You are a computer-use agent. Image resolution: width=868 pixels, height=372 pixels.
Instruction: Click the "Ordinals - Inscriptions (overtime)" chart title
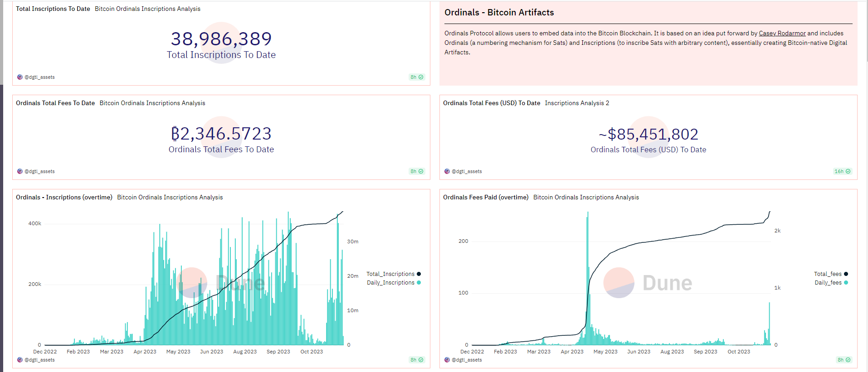pyautogui.click(x=64, y=197)
